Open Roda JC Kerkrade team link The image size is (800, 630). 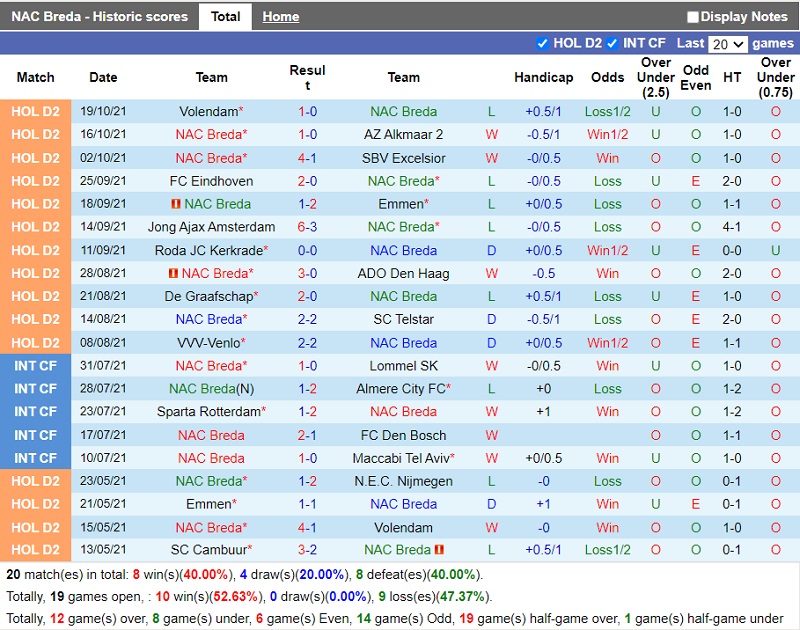point(211,250)
